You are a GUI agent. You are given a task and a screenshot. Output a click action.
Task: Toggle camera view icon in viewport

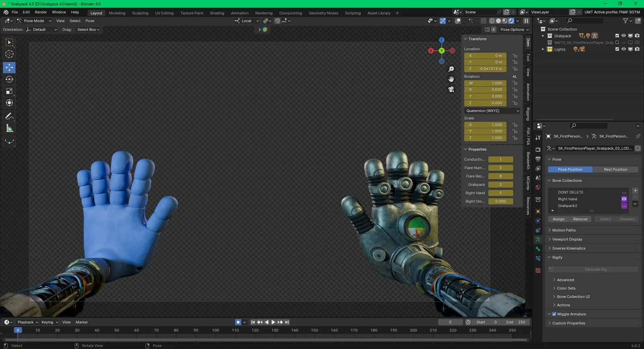click(451, 89)
